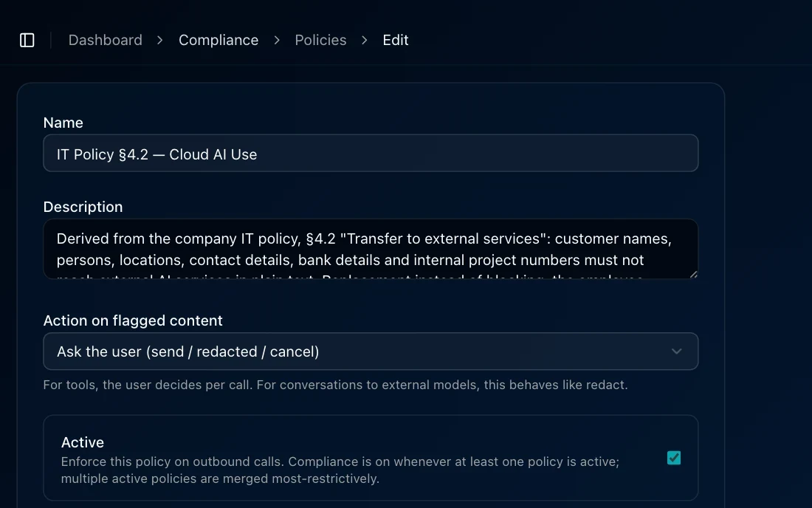Image resolution: width=812 pixels, height=508 pixels.
Task: Click the Action on flagged content label
Action: point(133,320)
